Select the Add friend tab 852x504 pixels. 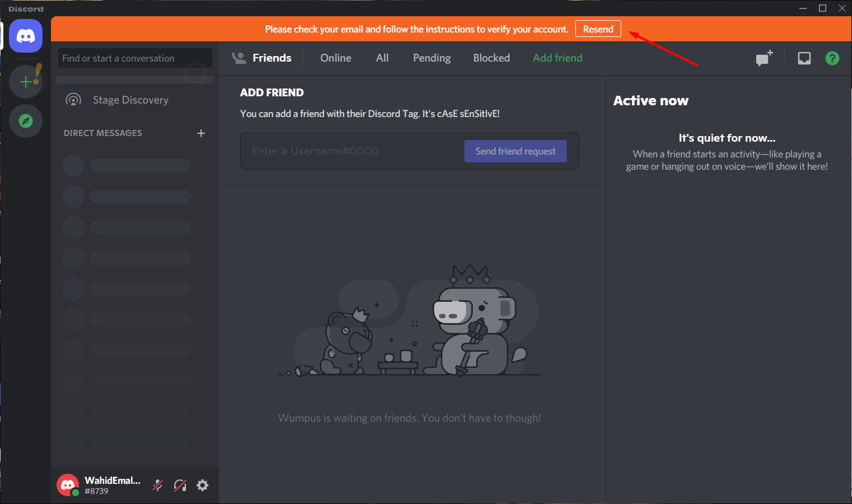(x=557, y=58)
